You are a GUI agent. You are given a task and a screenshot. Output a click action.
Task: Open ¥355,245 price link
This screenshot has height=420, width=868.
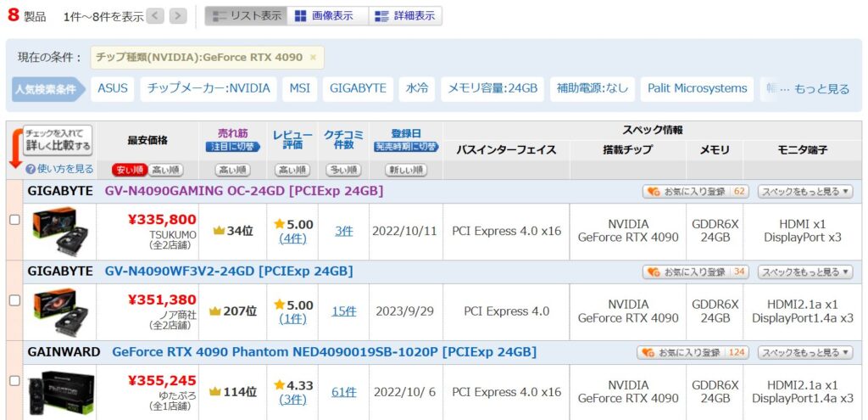tap(162, 381)
